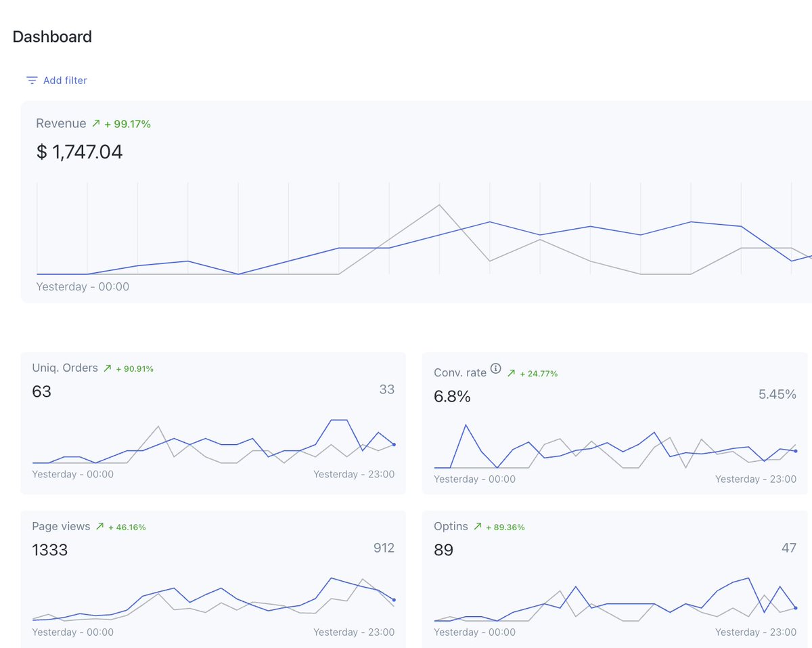The width and height of the screenshot is (812, 648).
Task: Click the Page views label
Action: [x=61, y=526]
